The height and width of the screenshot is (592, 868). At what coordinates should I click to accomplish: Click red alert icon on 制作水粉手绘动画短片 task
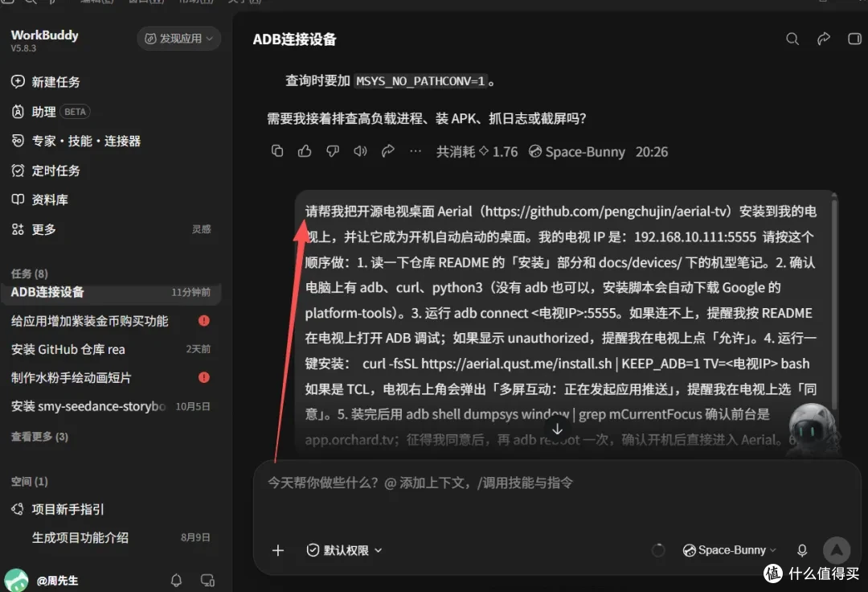click(204, 378)
